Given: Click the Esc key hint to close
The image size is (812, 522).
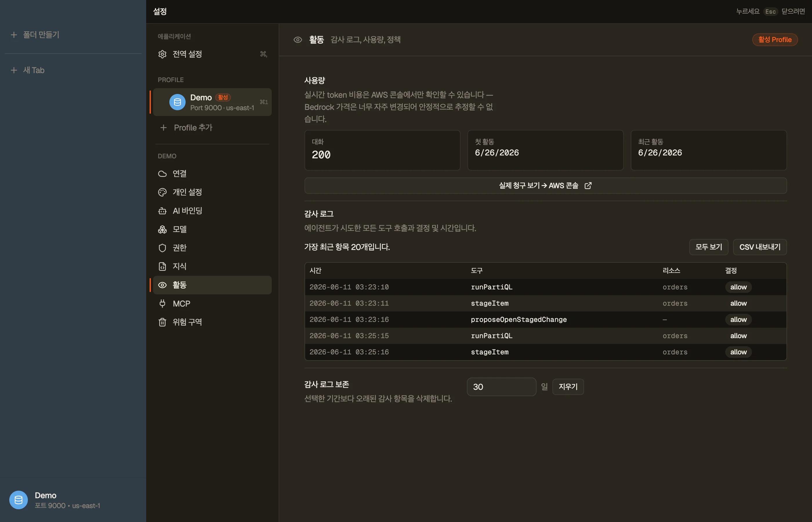Looking at the screenshot, I should click(x=770, y=12).
